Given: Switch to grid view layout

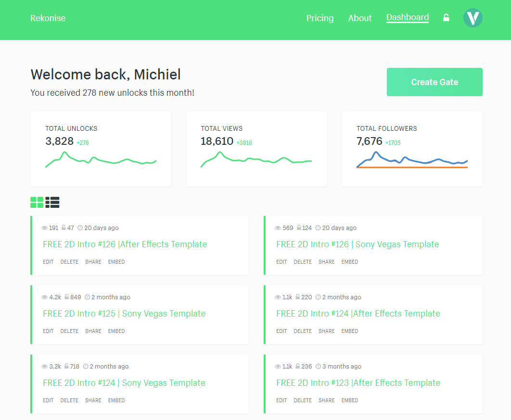Looking at the screenshot, I should click(x=37, y=203).
